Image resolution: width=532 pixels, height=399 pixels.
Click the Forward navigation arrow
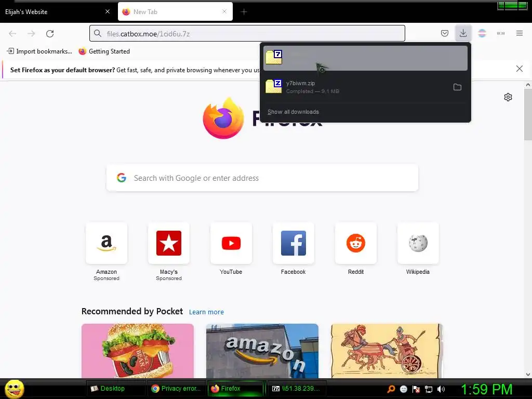click(x=31, y=34)
